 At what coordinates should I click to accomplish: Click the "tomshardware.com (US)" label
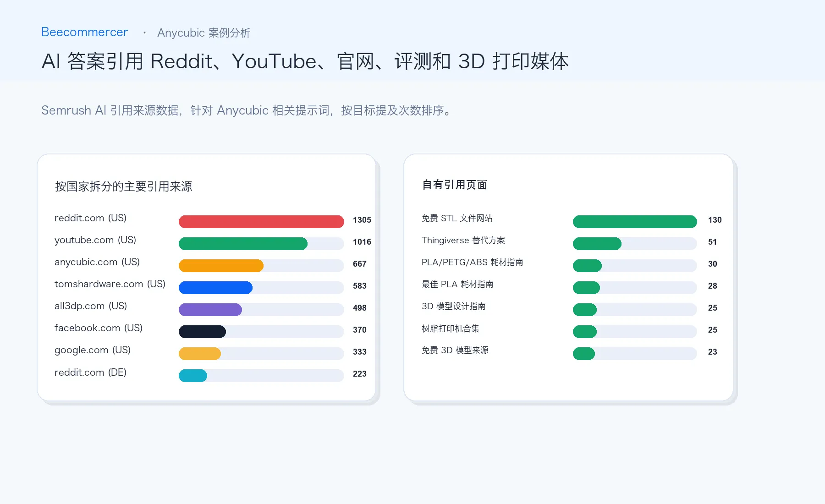tap(110, 284)
